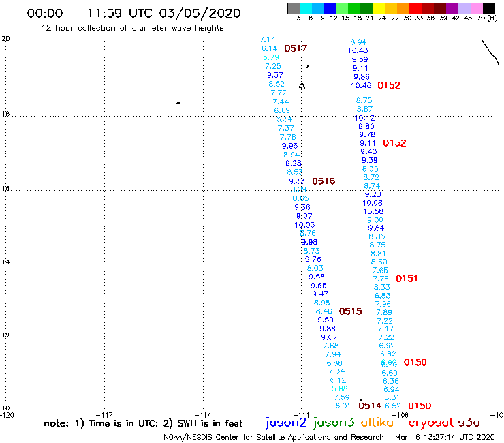Click the jason3 satellite label
The height and width of the screenshot is (443, 504).
(x=334, y=423)
